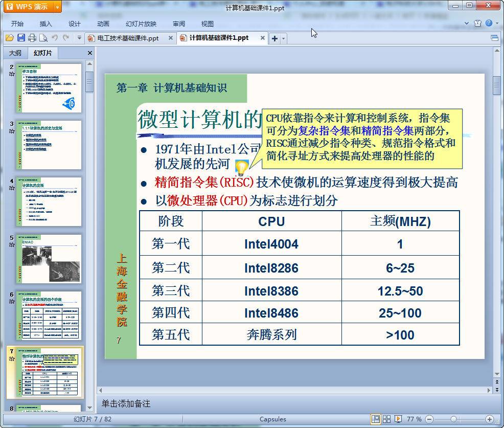Open the dropdown arrow beside the help icon
Image resolution: width=504 pixels, height=428 pixels.
tap(496, 24)
